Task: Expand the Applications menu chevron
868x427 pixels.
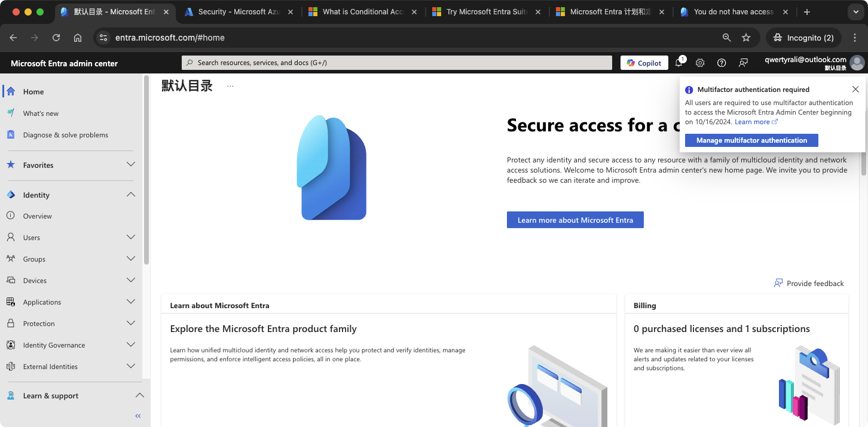Action: (131, 302)
